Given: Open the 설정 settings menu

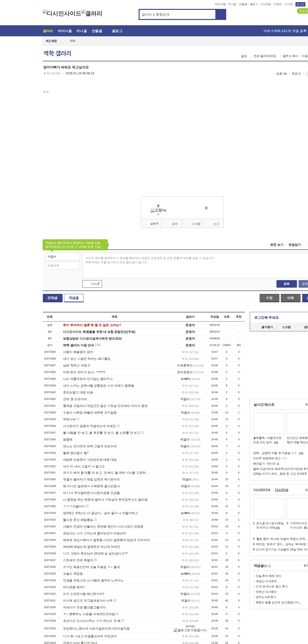Looking at the screenshot, I should pos(244,56).
